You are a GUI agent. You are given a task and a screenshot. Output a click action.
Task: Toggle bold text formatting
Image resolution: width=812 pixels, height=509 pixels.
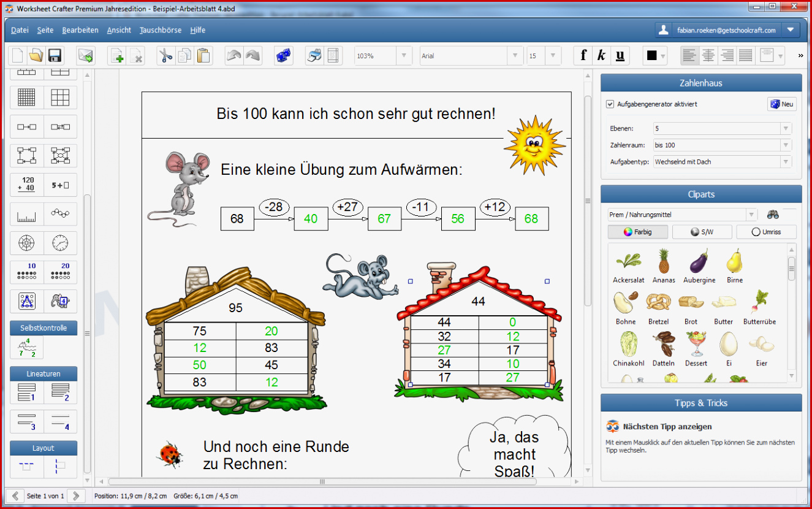[x=583, y=56]
